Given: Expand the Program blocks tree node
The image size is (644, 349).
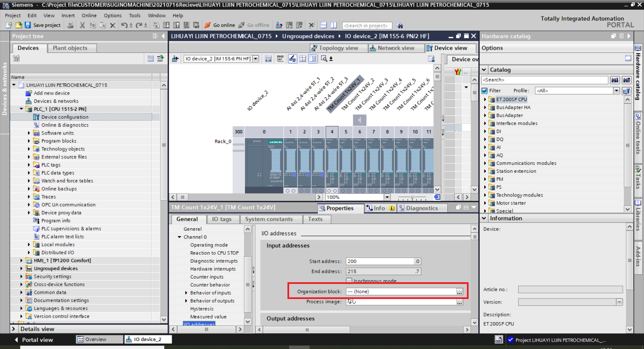Looking at the screenshot, I should click(x=29, y=141).
